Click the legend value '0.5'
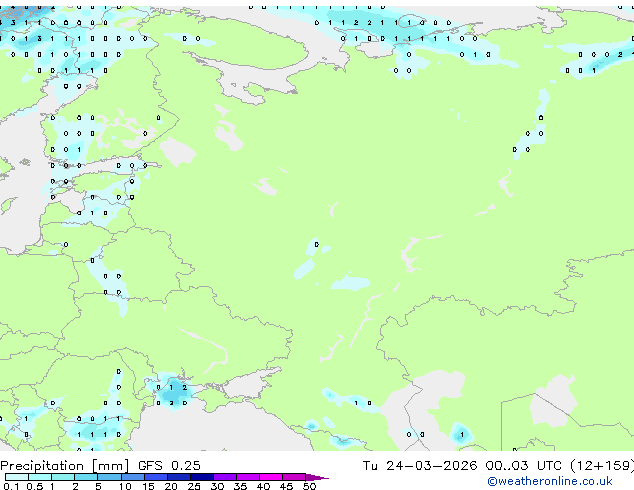The height and width of the screenshot is (490, 634). 34,486
